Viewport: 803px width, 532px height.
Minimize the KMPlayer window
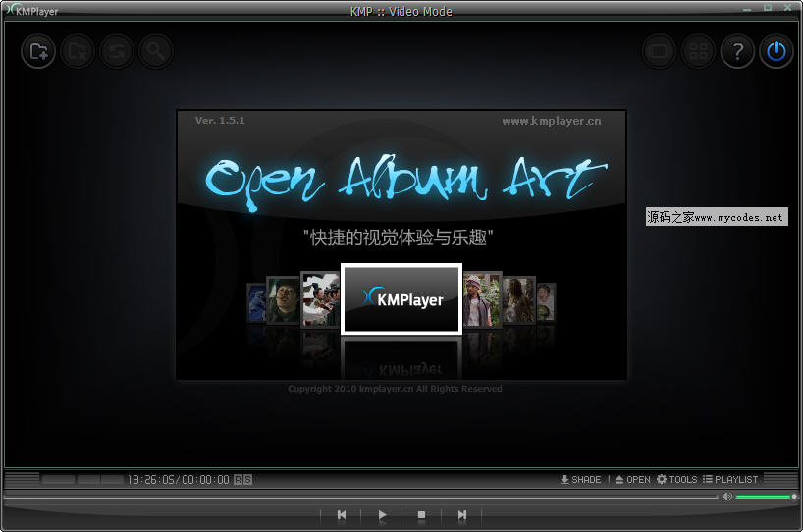(x=747, y=8)
